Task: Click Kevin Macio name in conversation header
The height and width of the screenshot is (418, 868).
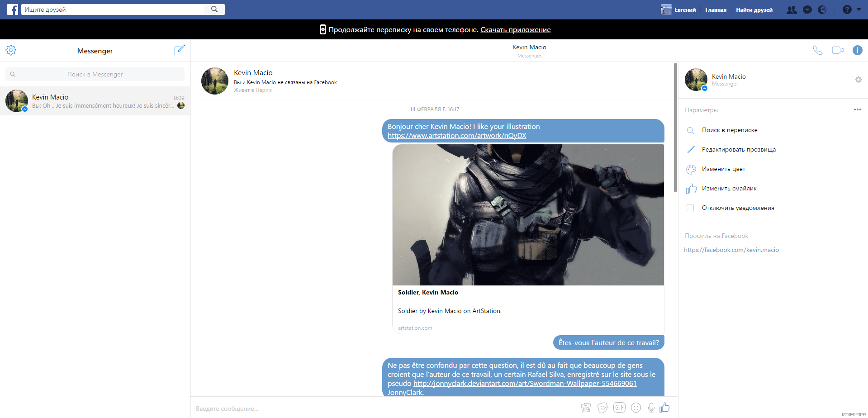Action: (253, 73)
